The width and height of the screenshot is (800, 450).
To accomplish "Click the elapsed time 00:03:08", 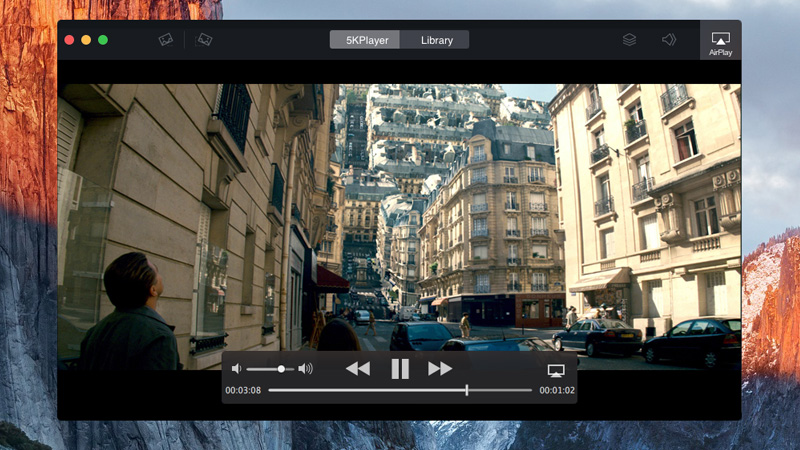I will (243, 390).
